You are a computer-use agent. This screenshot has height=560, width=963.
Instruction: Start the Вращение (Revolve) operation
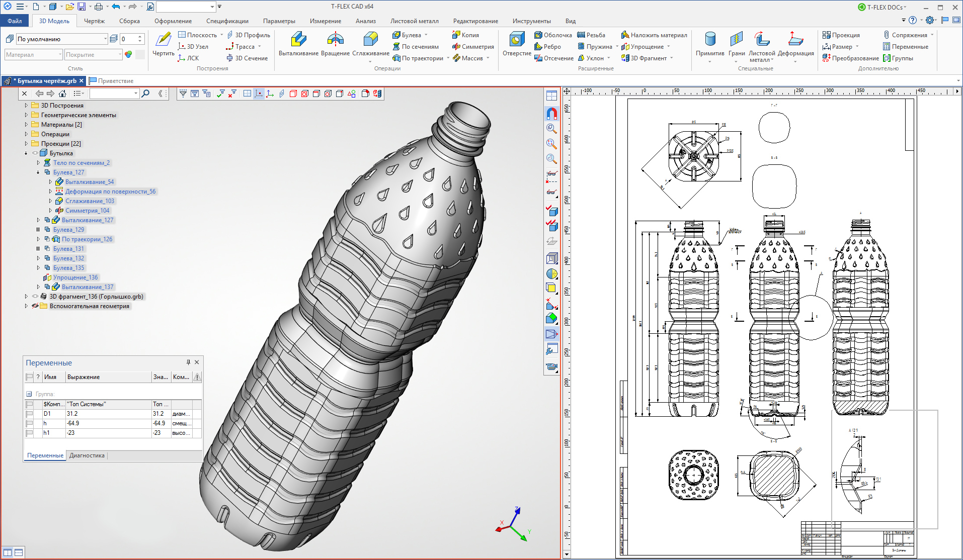335,44
